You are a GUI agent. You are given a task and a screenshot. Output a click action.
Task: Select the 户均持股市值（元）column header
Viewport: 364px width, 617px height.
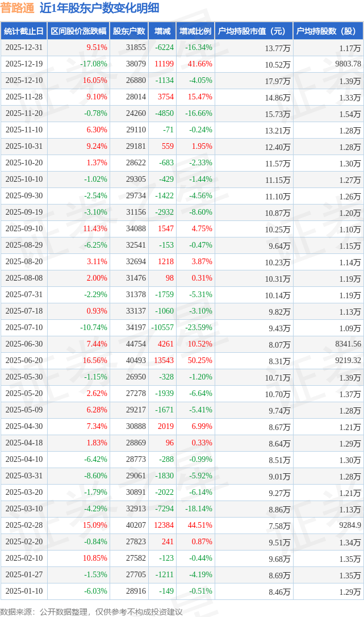tap(253, 31)
